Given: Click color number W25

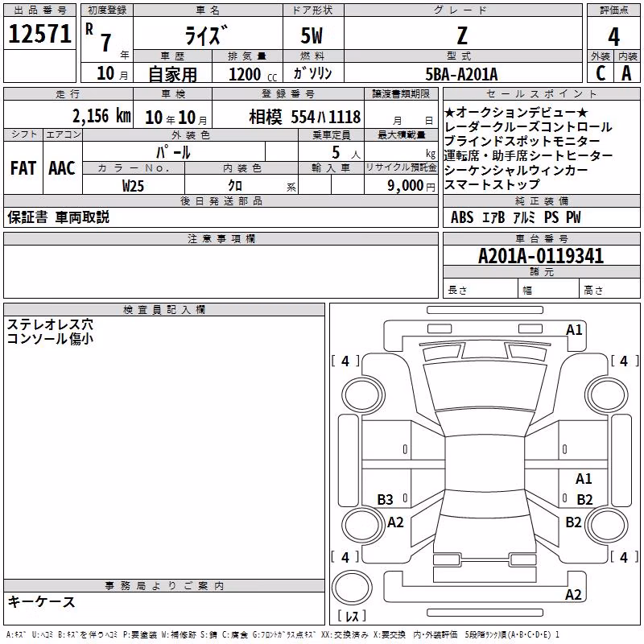Looking at the screenshot, I should click(133, 186).
